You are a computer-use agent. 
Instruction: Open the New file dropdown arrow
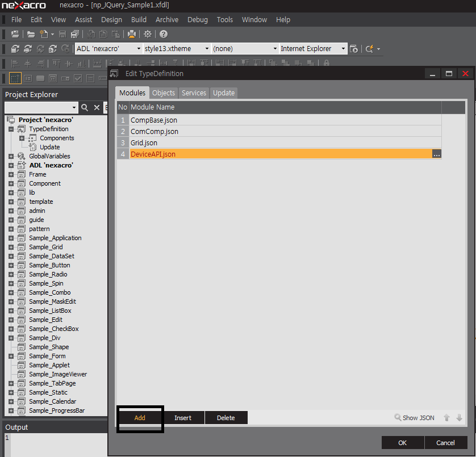[52, 35]
